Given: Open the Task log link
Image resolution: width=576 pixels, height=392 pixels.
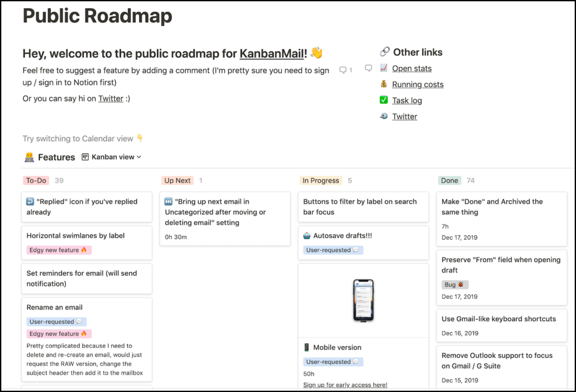Looking at the screenshot, I should pos(407,100).
